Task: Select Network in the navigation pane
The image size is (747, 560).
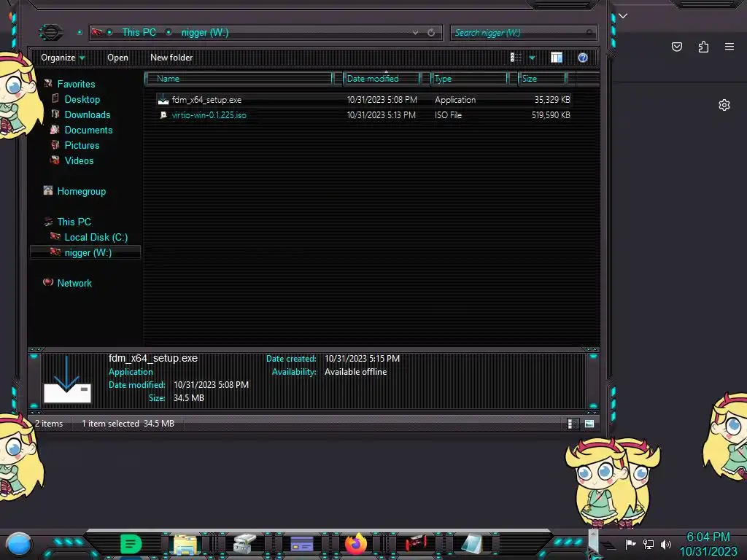Action: coord(74,283)
